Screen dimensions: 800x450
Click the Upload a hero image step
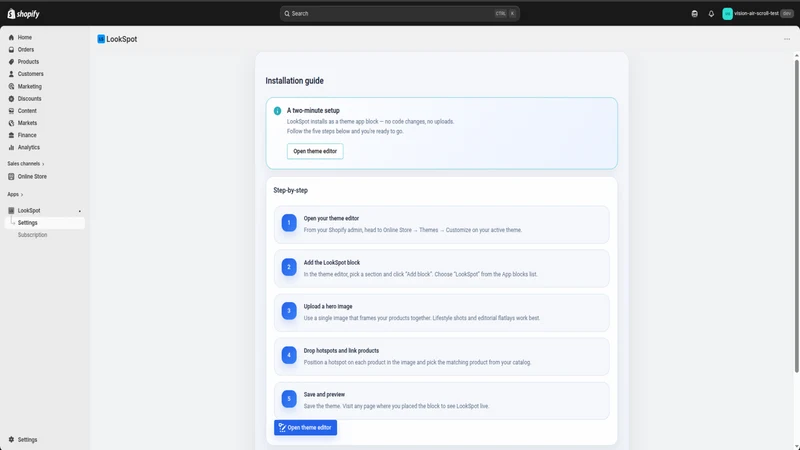point(441,313)
